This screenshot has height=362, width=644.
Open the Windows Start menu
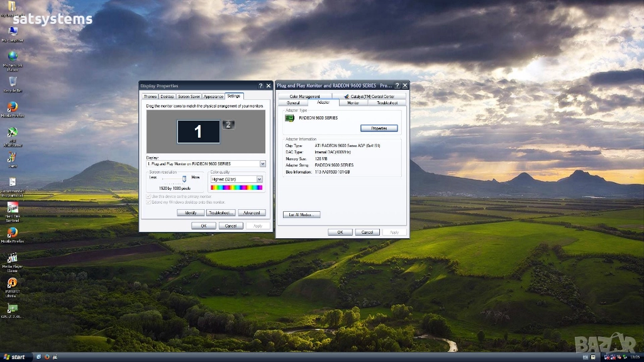coord(14,357)
